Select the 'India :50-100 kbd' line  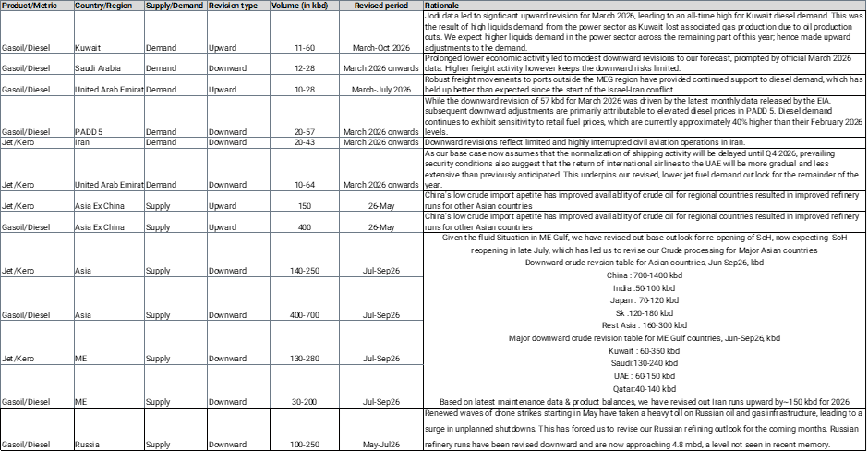(645, 288)
